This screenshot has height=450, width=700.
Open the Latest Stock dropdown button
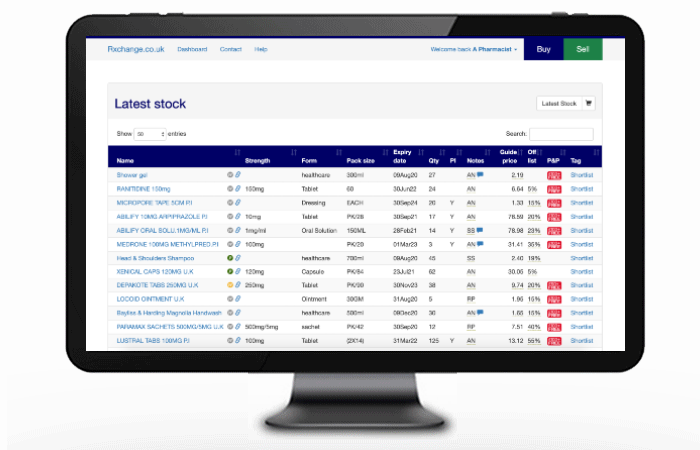560,103
